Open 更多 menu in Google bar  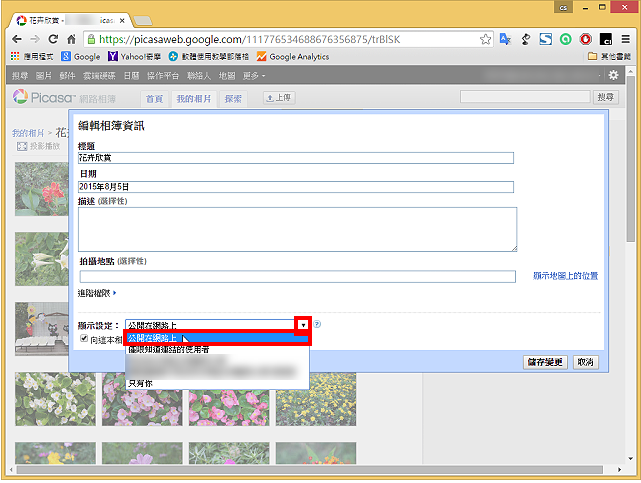(x=253, y=76)
